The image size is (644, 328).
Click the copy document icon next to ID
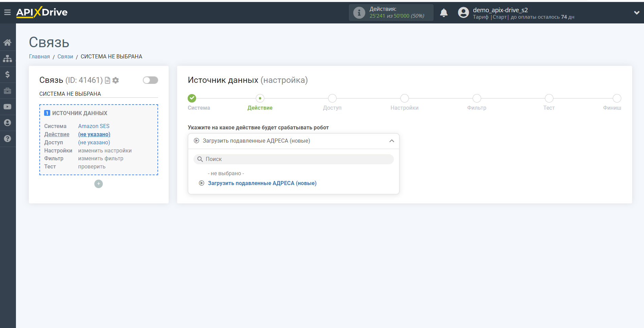(108, 80)
